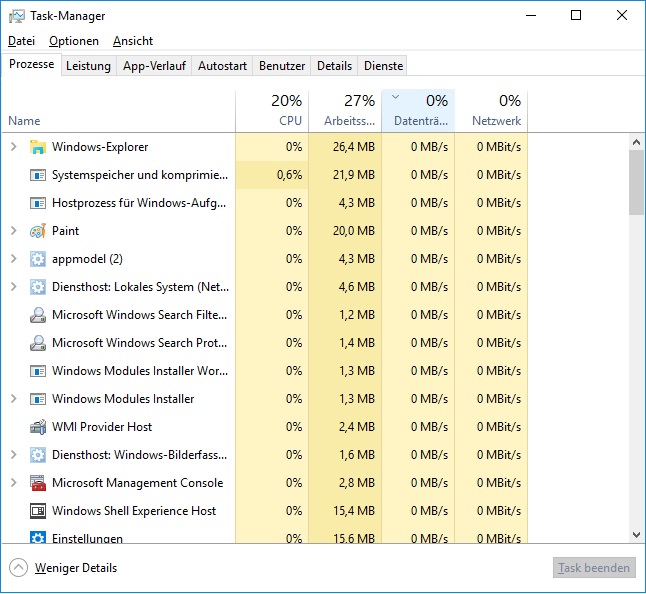Click the Microsoft Windows Search Prot icon
Viewport: 646px width, 594px height.
(x=37, y=343)
